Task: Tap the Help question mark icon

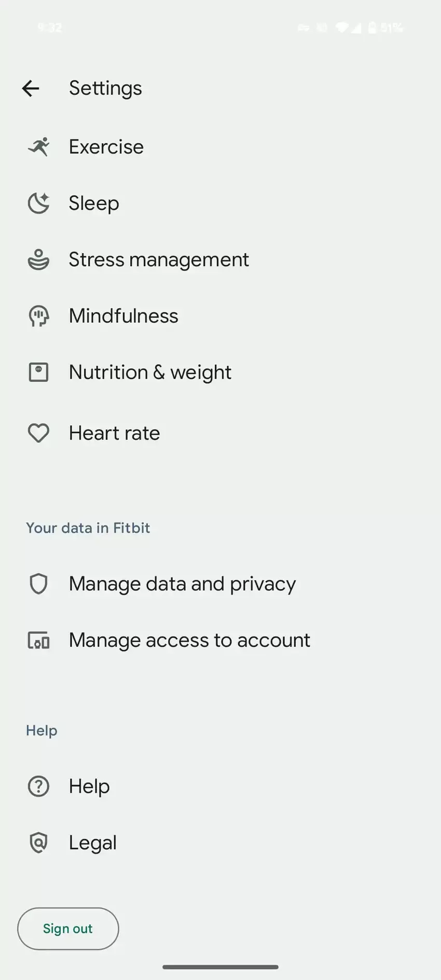Action: [x=38, y=786]
